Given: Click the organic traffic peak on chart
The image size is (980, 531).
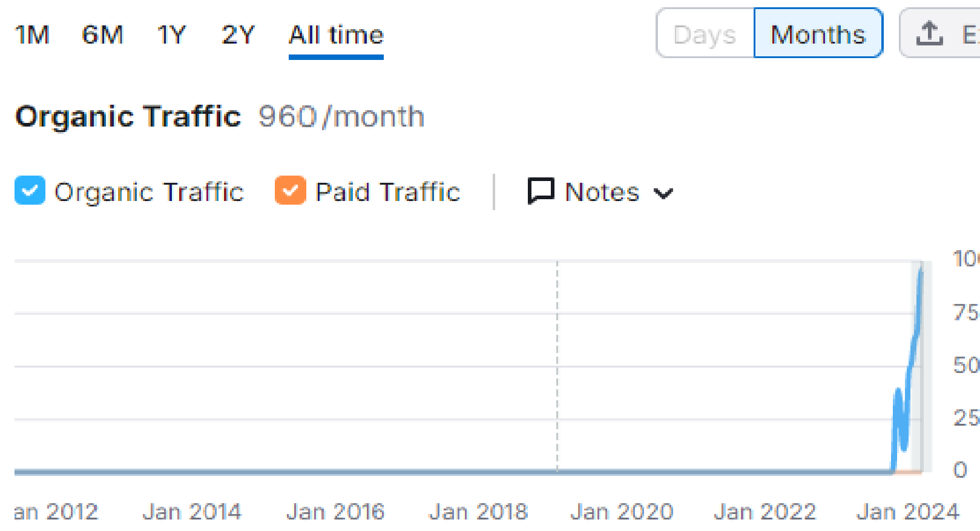Looking at the screenshot, I should coord(921,268).
